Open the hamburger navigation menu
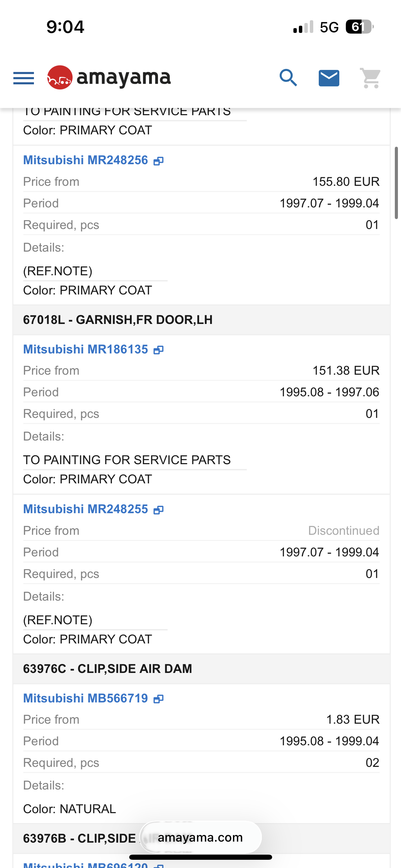This screenshot has height=868, width=401. pyautogui.click(x=24, y=78)
